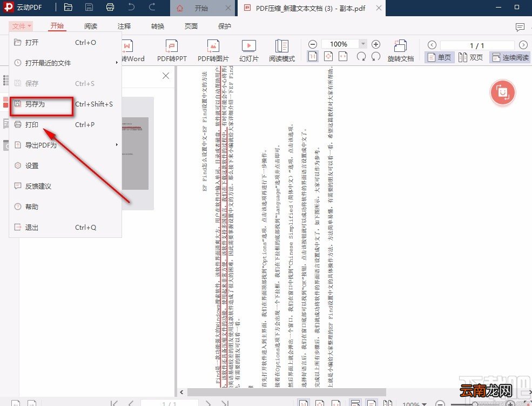Click the 云动PDF app logo
Image resolution: width=532 pixels, height=406 pixels.
tap(8, 7)
